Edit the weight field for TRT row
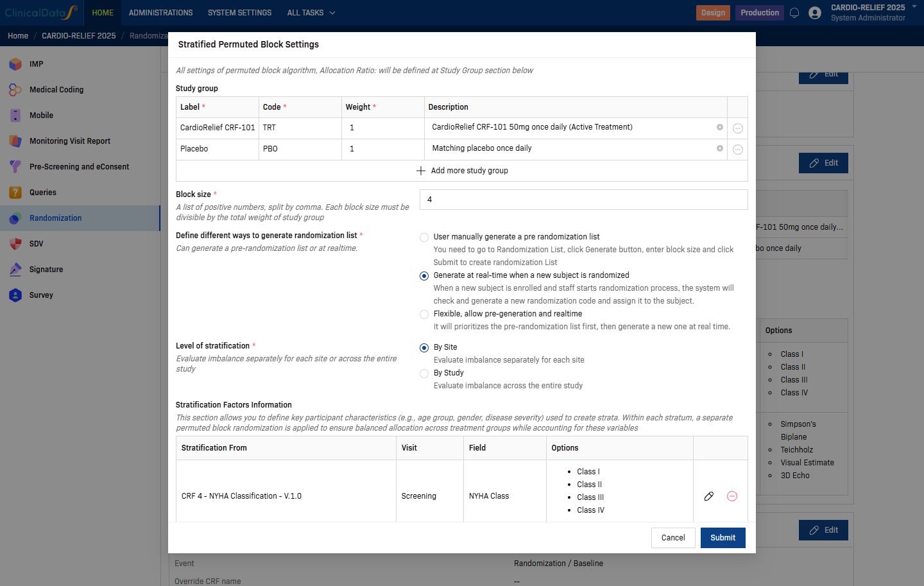Image resolution: width=924 pixels, height=586 pixels. [x=382, y=128]
